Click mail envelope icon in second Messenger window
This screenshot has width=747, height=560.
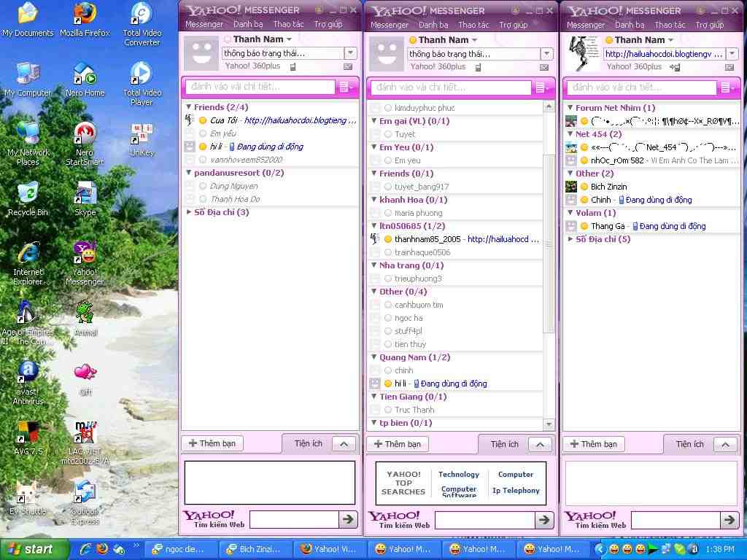(544, 67)
